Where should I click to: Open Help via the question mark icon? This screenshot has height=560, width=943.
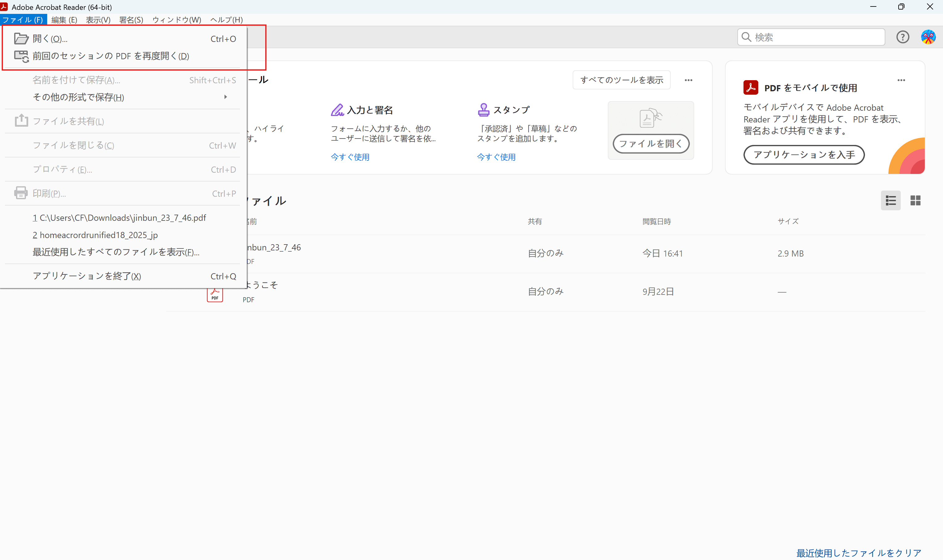pyautogui.click(x=903, y=37)
